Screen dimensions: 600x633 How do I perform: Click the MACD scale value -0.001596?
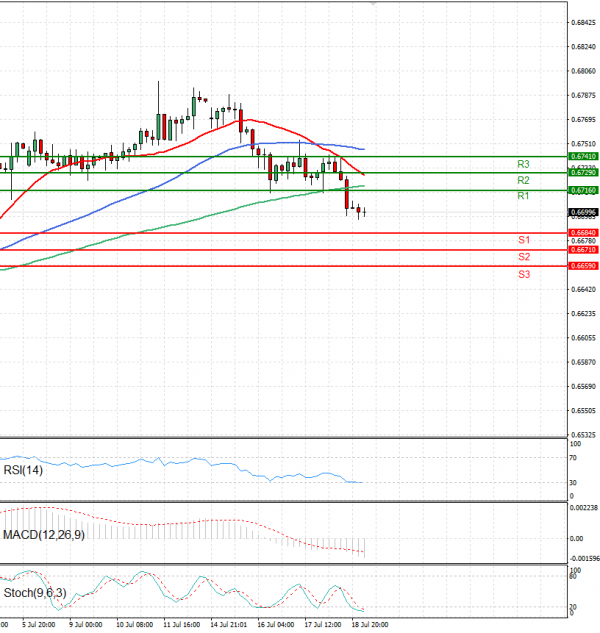(584, 559)
